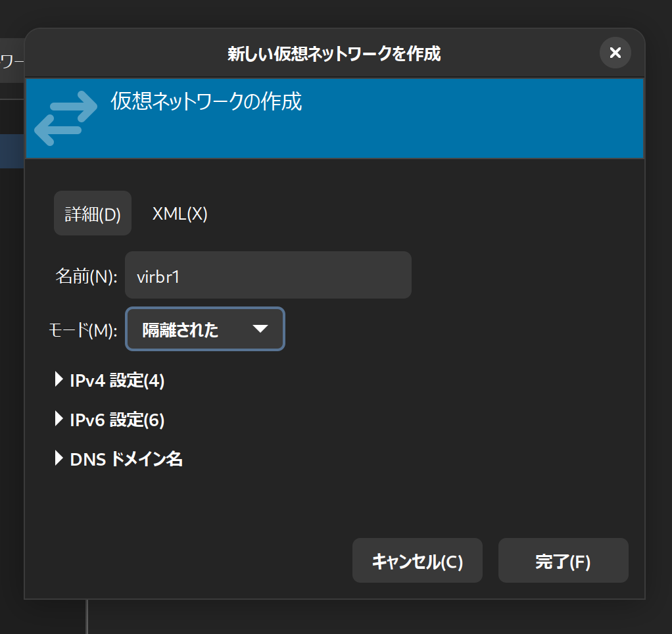Viewport: 672px width, 634px height.
Task: Close the 新しい仮想ネットワークを作成 dialog
Action: 615,53
